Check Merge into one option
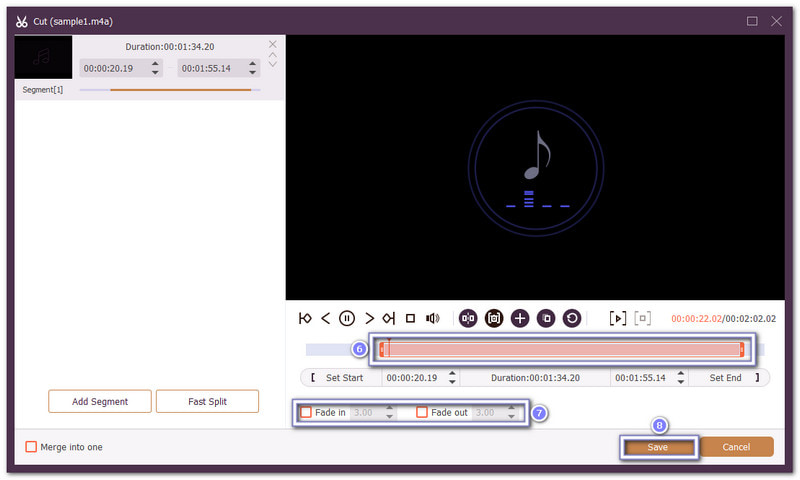The height and width of the screenshot is (480, 800). [x=31, y=447]
